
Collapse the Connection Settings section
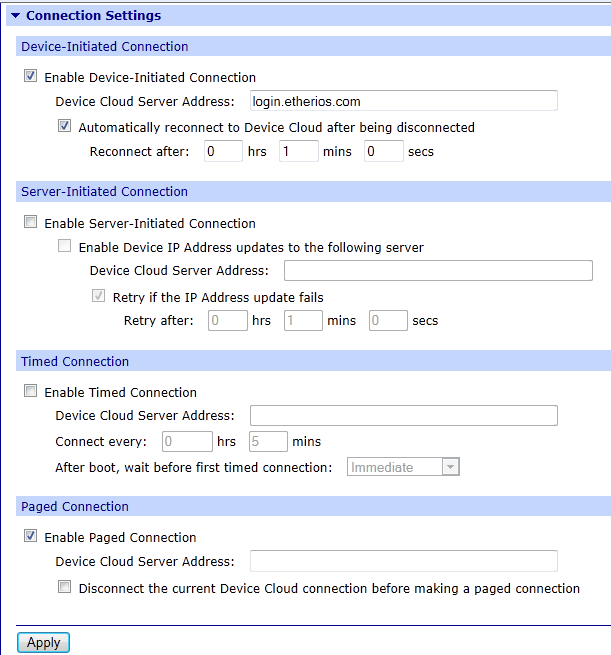[x=16, y=16]
